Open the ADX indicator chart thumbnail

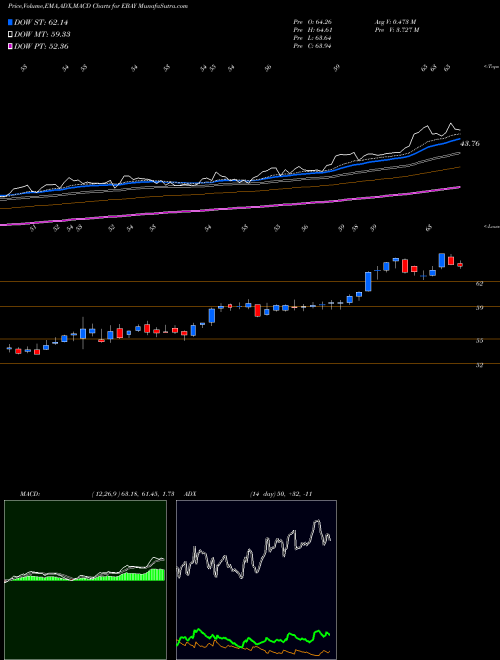(256, 580)
